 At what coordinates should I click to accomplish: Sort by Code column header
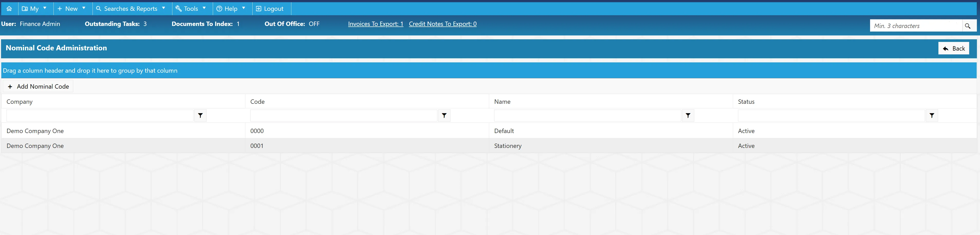tap(257, 101)
